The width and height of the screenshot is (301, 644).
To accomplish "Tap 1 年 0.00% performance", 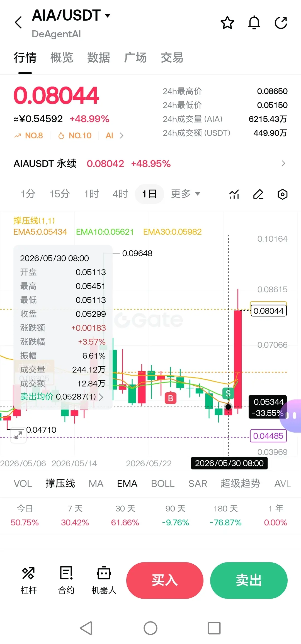I will pos(276,515).
